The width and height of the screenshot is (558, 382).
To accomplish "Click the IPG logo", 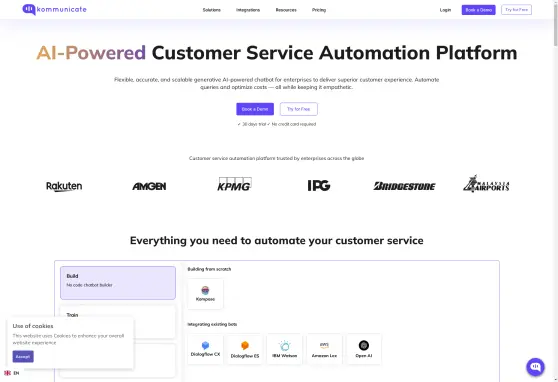I will pyautogui.click(x=319, y=185).
